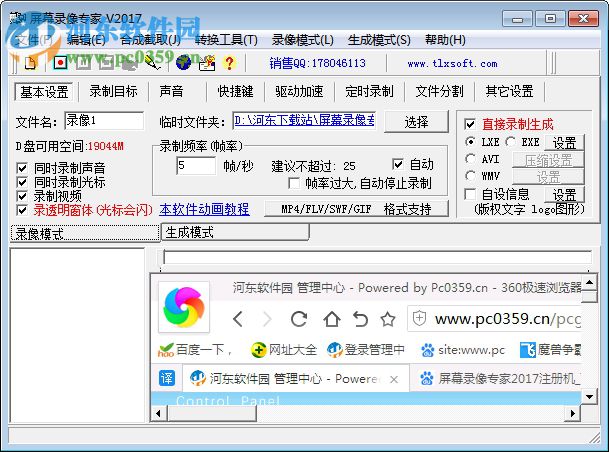Enable the 自设信息 checkbox
609x452 pixels.
point(470,194)
